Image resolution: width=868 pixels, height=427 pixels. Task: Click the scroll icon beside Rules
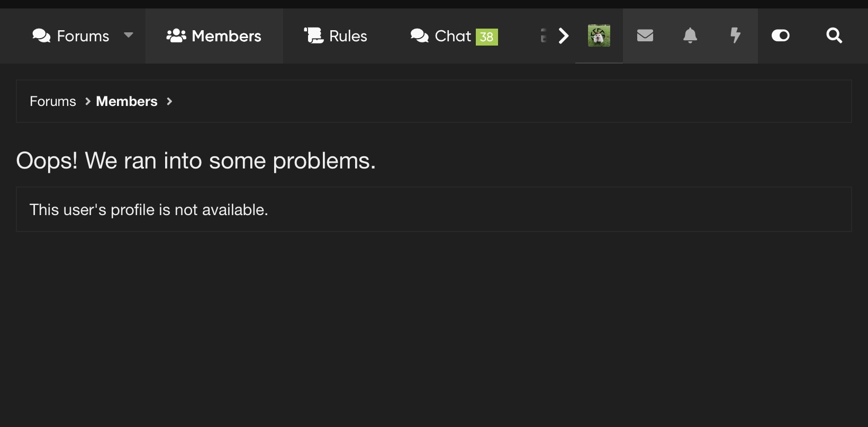click(x=313, y=35)
